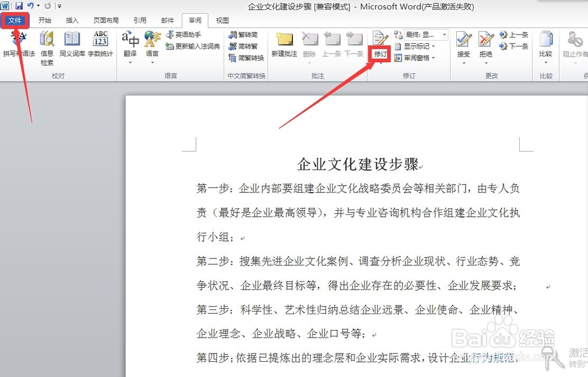Click 下一条 to go to next comment
This screenshot has width=588, height=377.
(x=355, y=41)
